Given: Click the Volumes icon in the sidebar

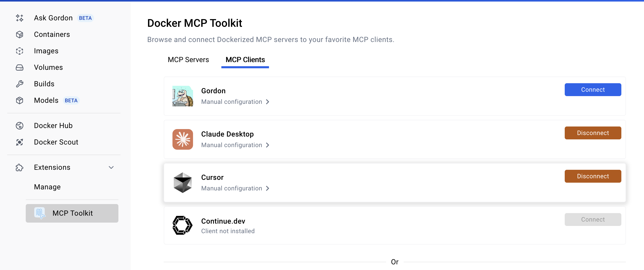Looking at the screenshot, I should (x=20, y=67).
